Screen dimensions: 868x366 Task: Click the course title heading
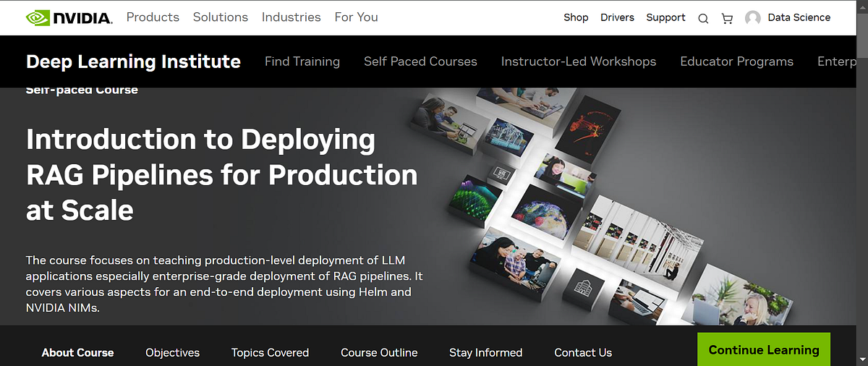click(x=221, y=174)
